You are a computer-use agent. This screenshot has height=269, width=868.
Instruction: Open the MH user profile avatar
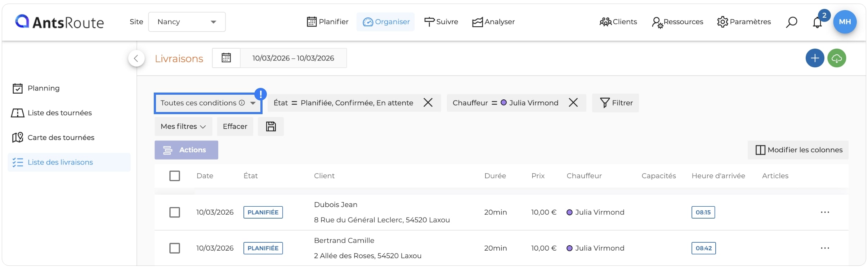click(845, 22)
